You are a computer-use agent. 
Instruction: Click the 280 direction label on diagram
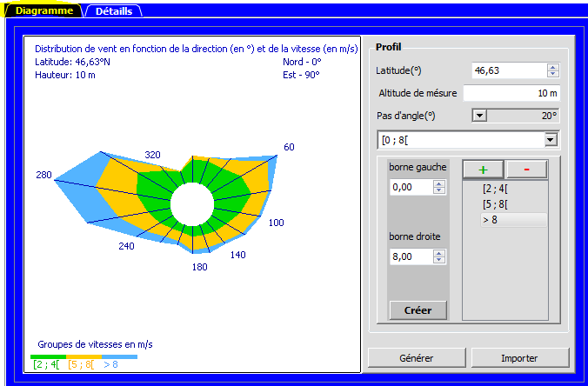[43, 175]
